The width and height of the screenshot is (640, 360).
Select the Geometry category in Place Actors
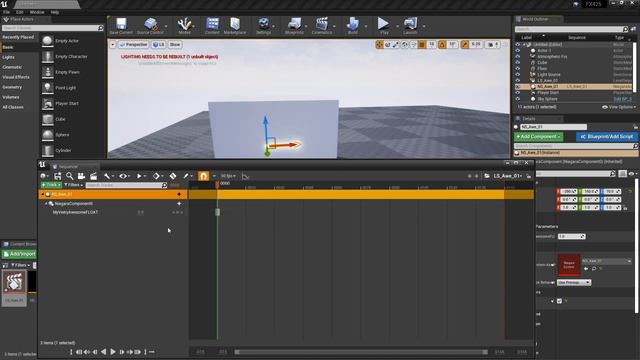[12, 87]
